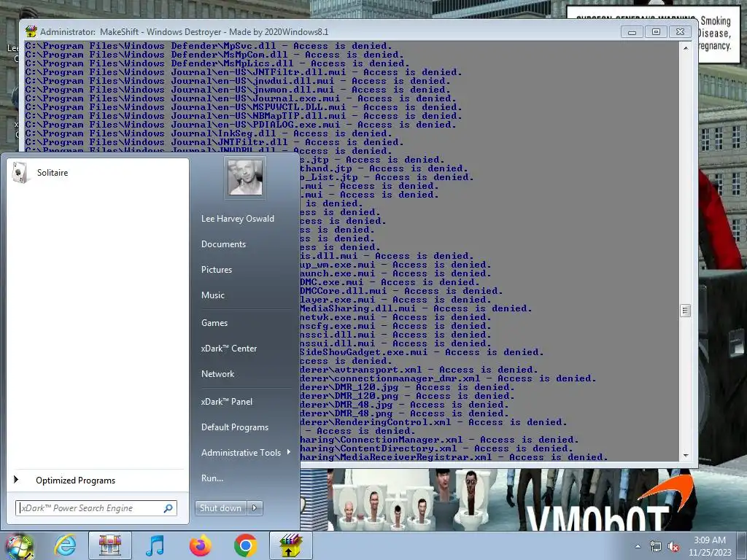This screenshot has width=747, height=560.
Task: Show hidden tray icons arrow
Action: (x=638, y=547)
